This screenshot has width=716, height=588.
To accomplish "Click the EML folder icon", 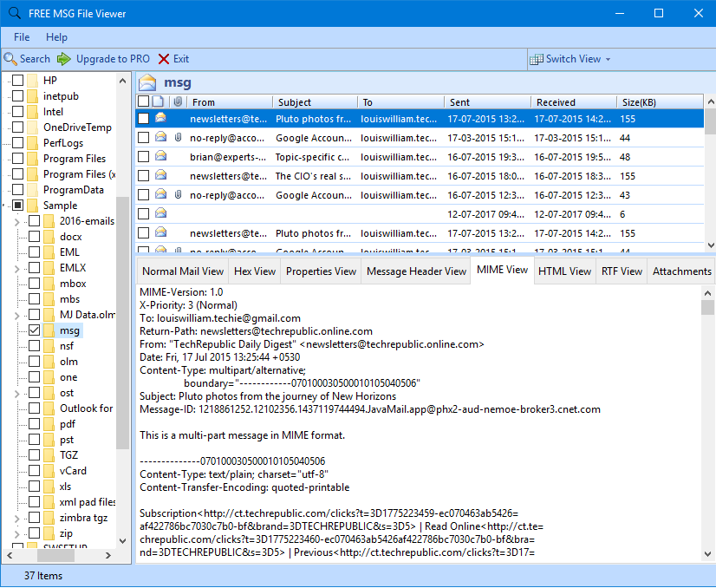I will pyautogui.click(x=49, y=252).
